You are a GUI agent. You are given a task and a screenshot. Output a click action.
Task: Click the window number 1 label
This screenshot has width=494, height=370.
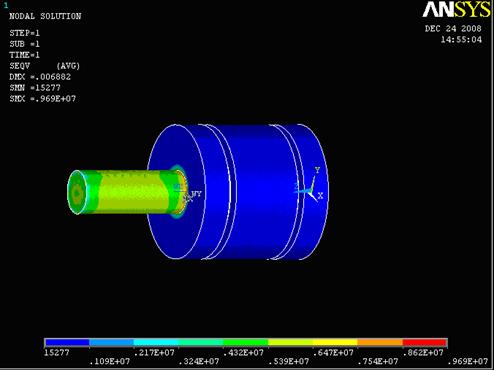point(6,6)
